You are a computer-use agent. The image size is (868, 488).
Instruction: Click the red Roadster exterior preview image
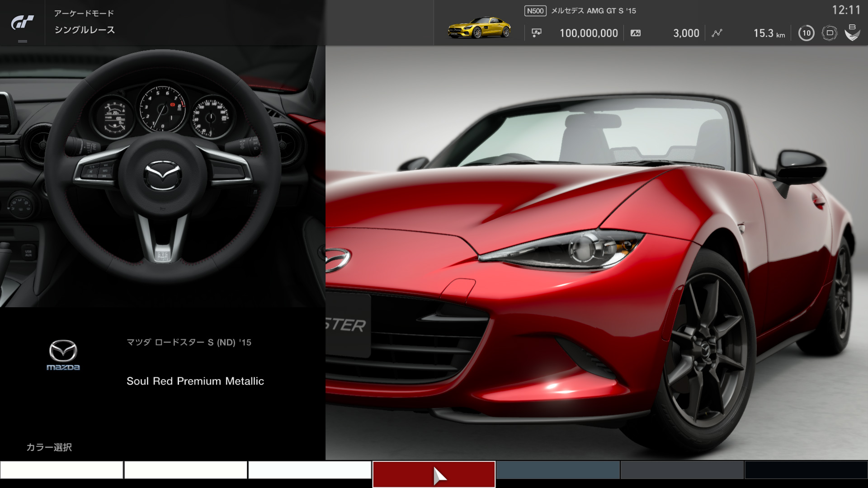pyautogui.click(x=597, y=253)
